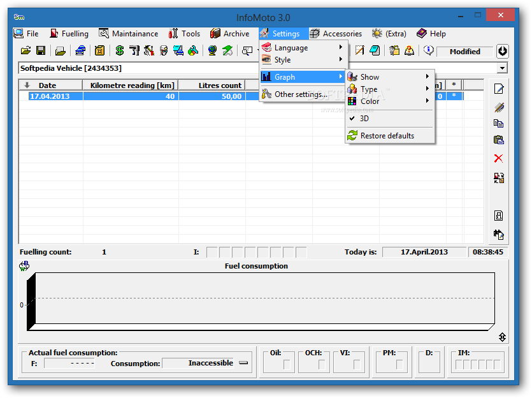The width and height of the screenshot is (532, 398).
Task: Click the black down arrow button beside Modified
Action: pyautogui.click(x=503, y=51)
